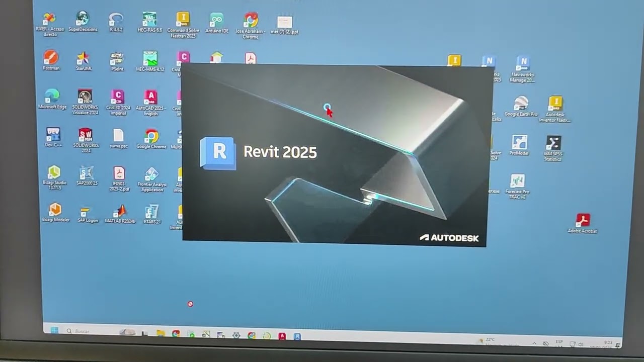Switch to Revit in the taskbar
This screenshot has height=362, width=644.
pos(298,336)
